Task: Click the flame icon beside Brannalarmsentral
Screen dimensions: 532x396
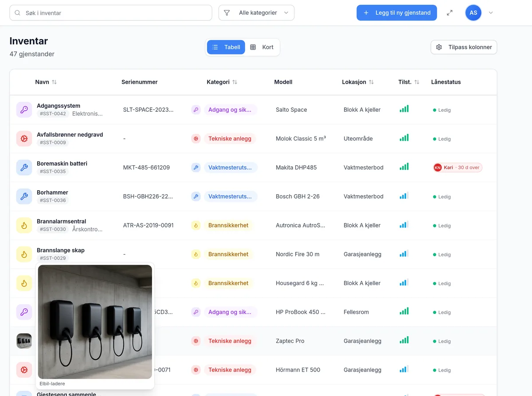Action: click(x=24, y=225)
